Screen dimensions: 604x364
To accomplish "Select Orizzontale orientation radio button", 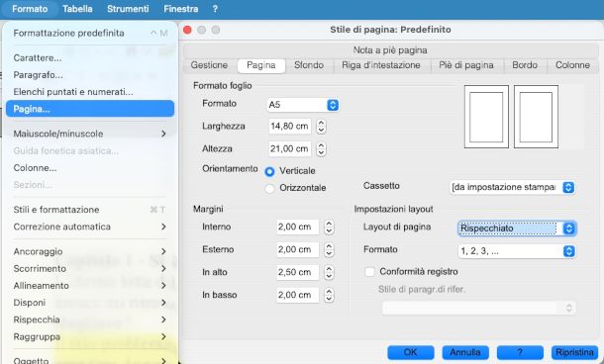I will coord(269,188).
